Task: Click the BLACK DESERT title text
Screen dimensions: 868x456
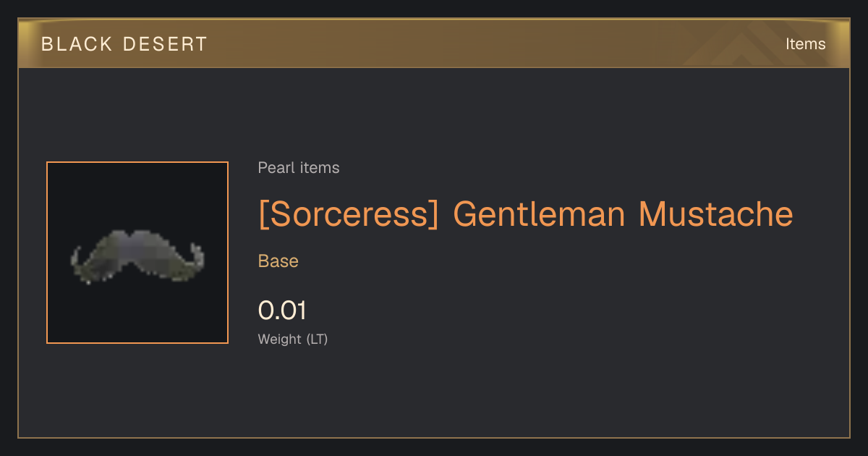Action: pyautogui.click(x=124, y=44)
